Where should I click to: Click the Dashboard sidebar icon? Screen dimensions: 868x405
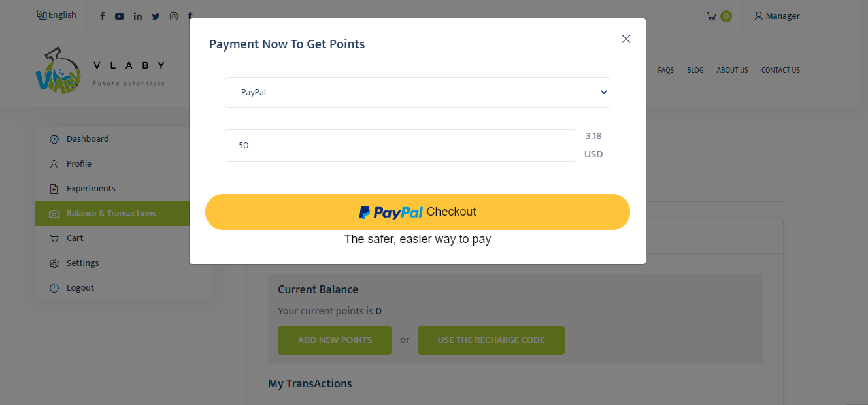[54, 138]
